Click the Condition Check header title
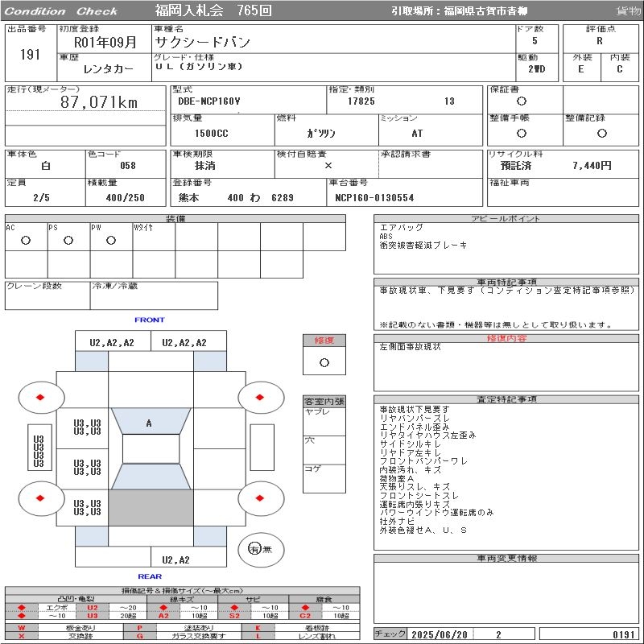Screen dimensions: 644x644 (x=61, y=11)
